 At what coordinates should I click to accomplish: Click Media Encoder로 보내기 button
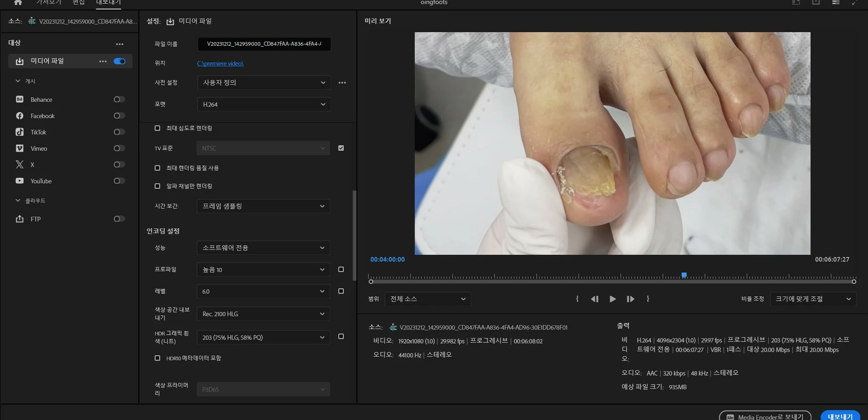765,416
